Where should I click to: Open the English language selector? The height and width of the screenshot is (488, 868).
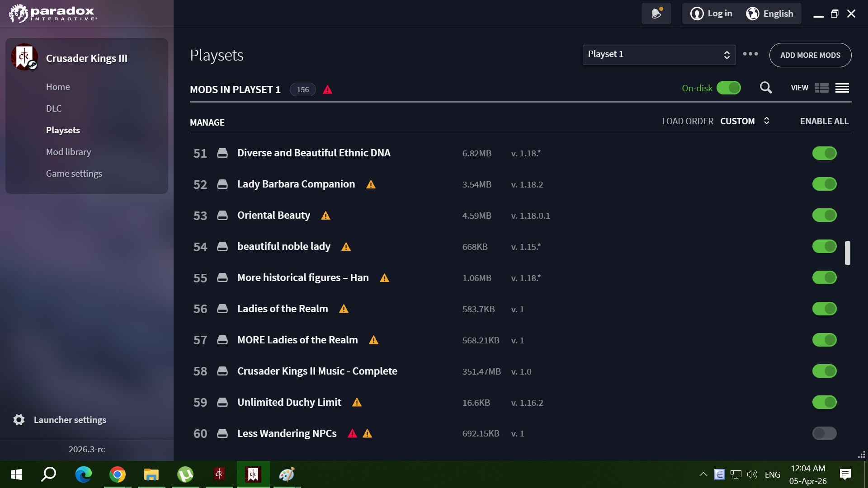[x=769, y=14]
